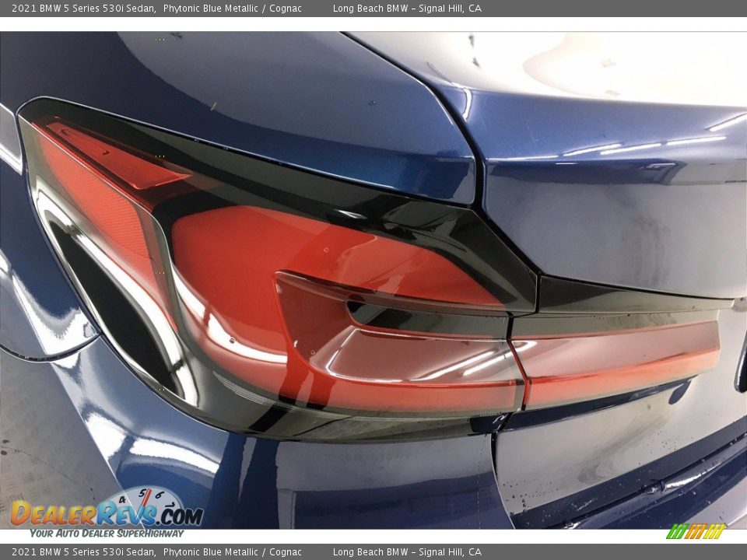Click bottom '2021 BMW 5 Series 530i Sedan' caption

(83, 552)
